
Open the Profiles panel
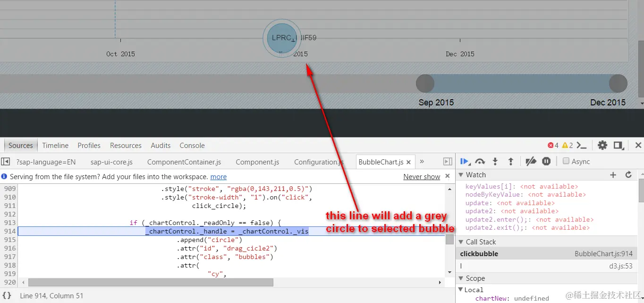[x=89, y=145]
